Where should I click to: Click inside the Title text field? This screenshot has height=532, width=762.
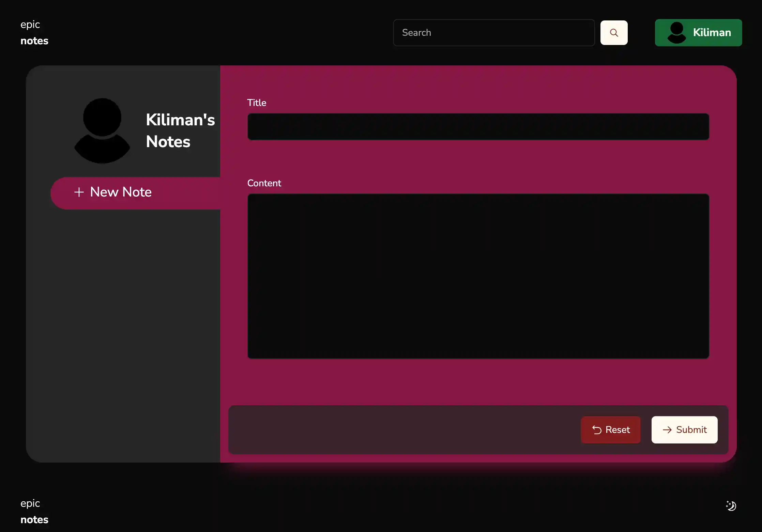[x=478, y=127]
